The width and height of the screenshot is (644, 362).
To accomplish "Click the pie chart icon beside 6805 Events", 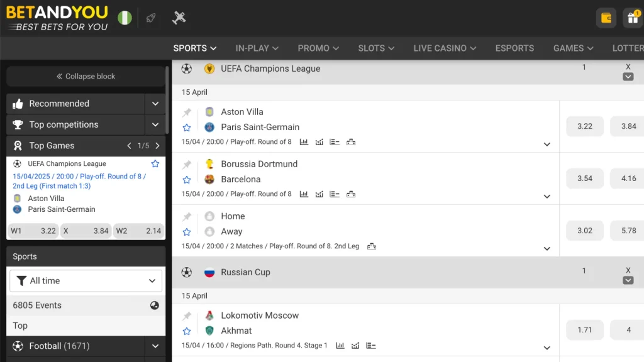I will [x=155, y=305].
